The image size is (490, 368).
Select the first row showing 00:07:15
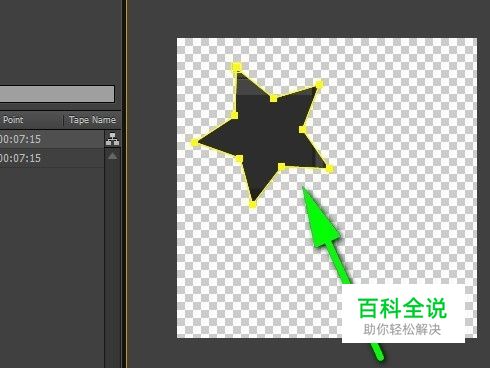(52, 139)
